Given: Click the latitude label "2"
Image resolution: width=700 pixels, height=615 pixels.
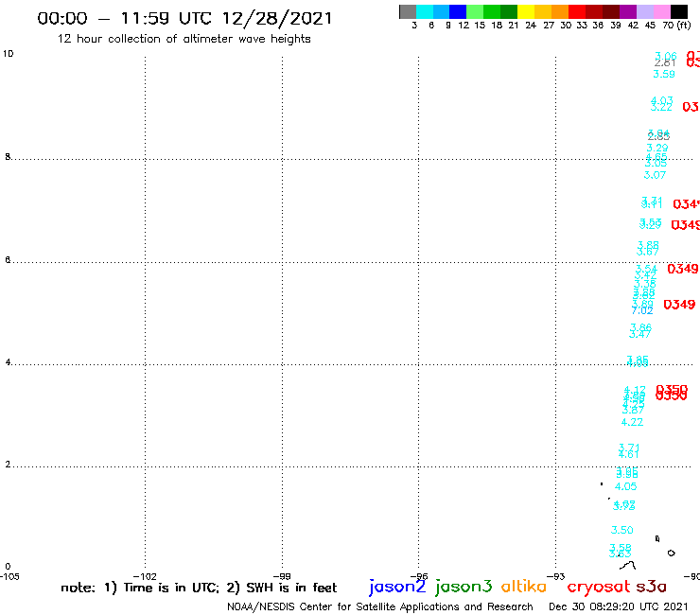Looking at the screenshot, I should pos(8,465).
